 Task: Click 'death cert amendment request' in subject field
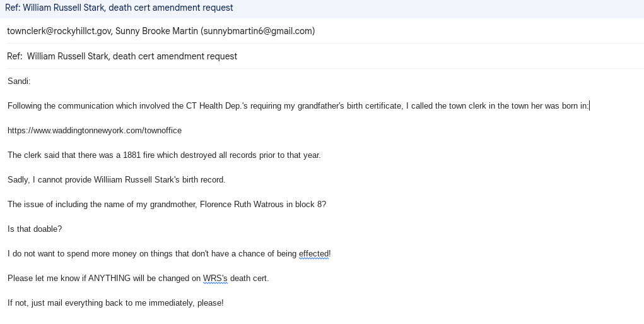[175, 56]
